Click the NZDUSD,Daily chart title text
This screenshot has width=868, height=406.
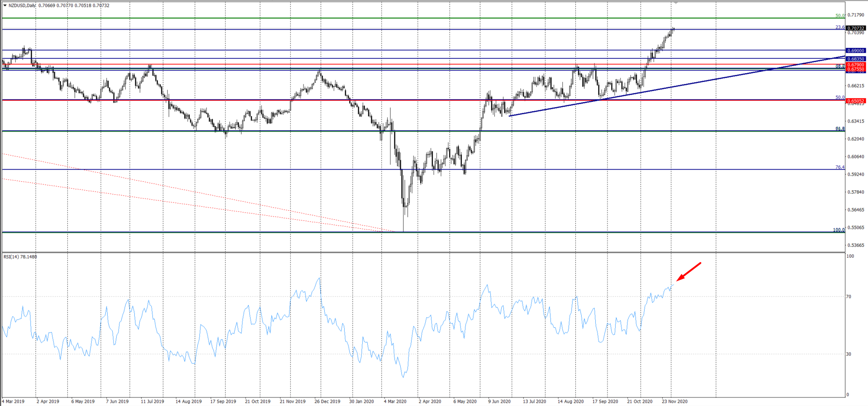[x=23, y=5]
